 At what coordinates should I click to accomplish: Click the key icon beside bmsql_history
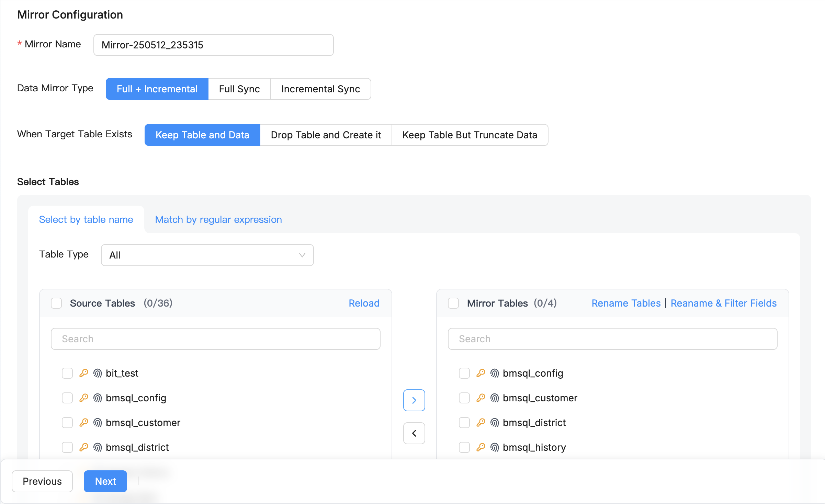tap(481, 447)
